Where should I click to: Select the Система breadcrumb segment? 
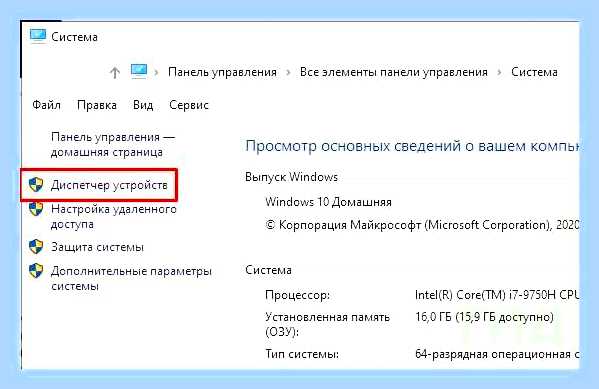[x=534, y=72]
